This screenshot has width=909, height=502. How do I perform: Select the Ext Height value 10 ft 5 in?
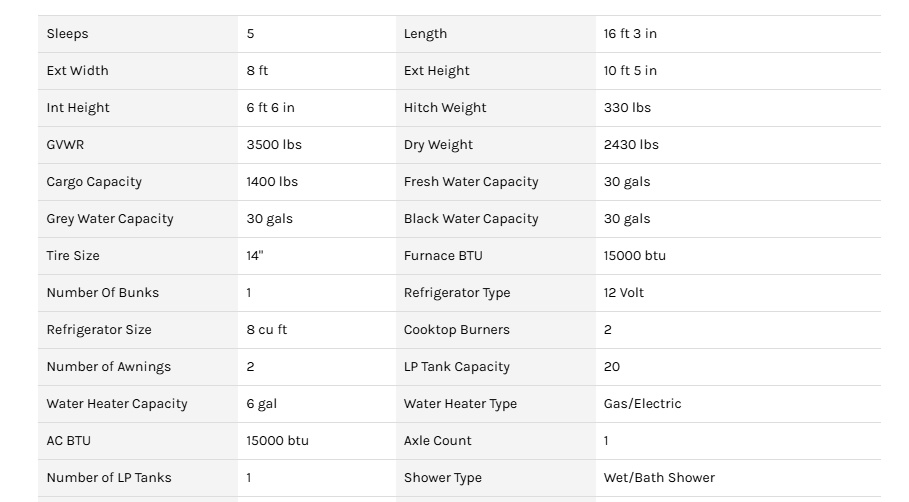630,71
